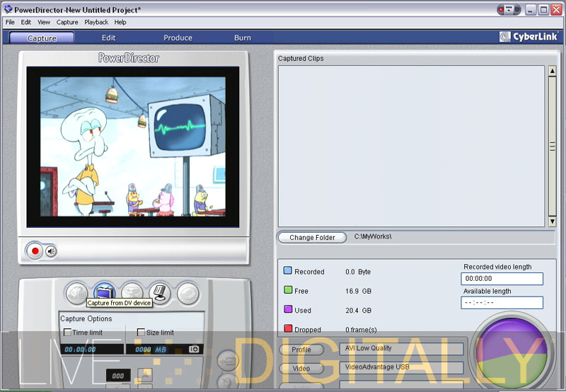Open the File menu
The width and height of the screenshot is (566, 392).
click(x=10, y=22)
